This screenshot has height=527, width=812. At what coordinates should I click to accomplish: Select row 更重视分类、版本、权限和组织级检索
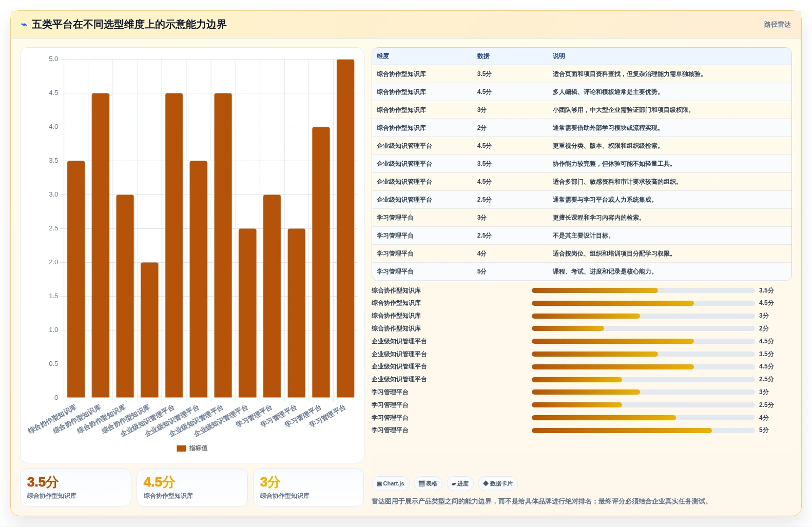tap(582, 146)
